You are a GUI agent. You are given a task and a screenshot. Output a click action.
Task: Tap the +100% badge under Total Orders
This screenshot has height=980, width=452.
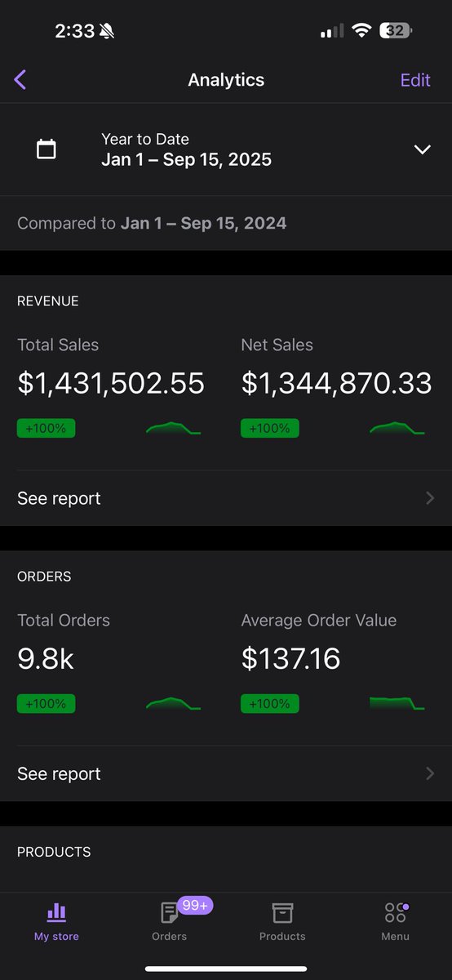(46, 703)
